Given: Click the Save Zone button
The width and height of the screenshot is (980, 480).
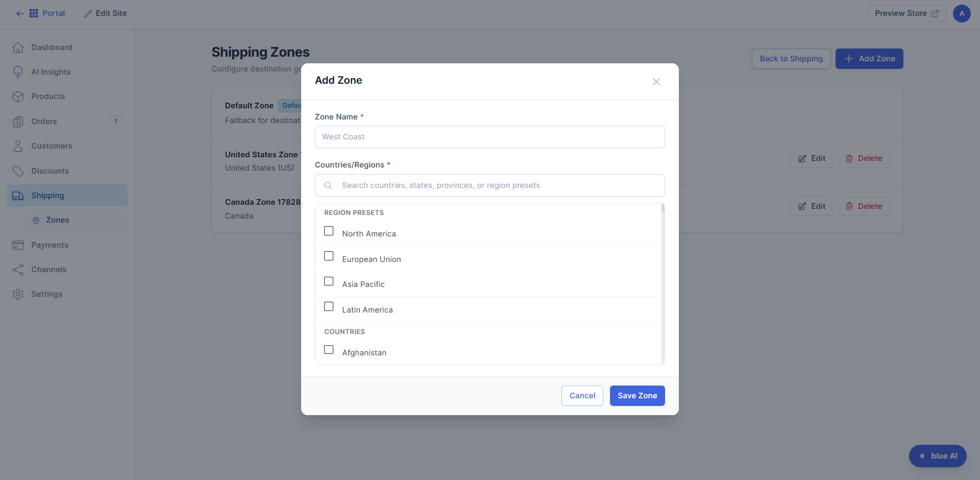Looking at the screenshot, I should pyautogui.click(x=637, y=396).
